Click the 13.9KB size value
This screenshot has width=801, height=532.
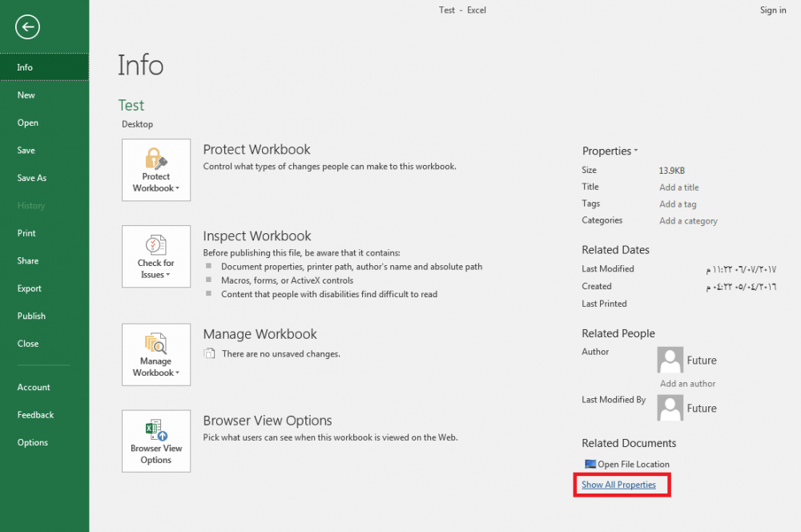pos(672,171)
